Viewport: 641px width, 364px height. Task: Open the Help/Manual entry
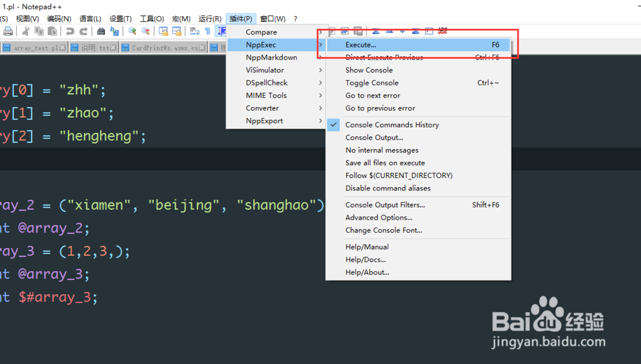[x=418, y=247]
